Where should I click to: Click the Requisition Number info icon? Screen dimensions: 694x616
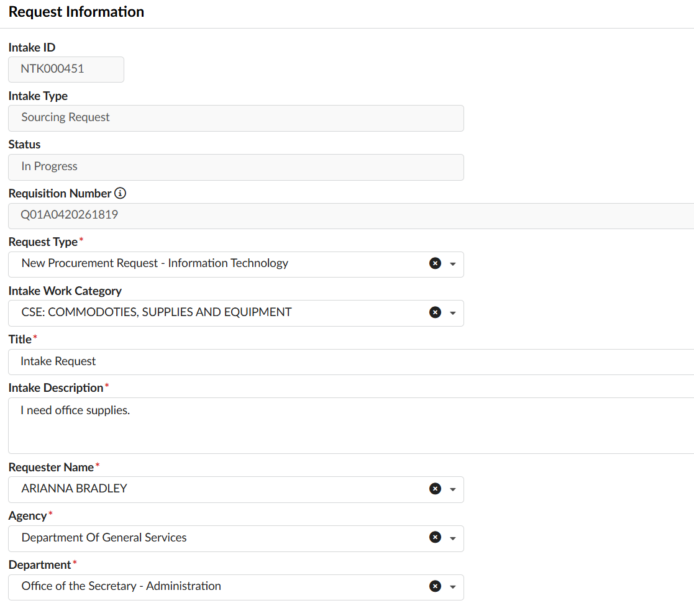(x=120, y=193)
